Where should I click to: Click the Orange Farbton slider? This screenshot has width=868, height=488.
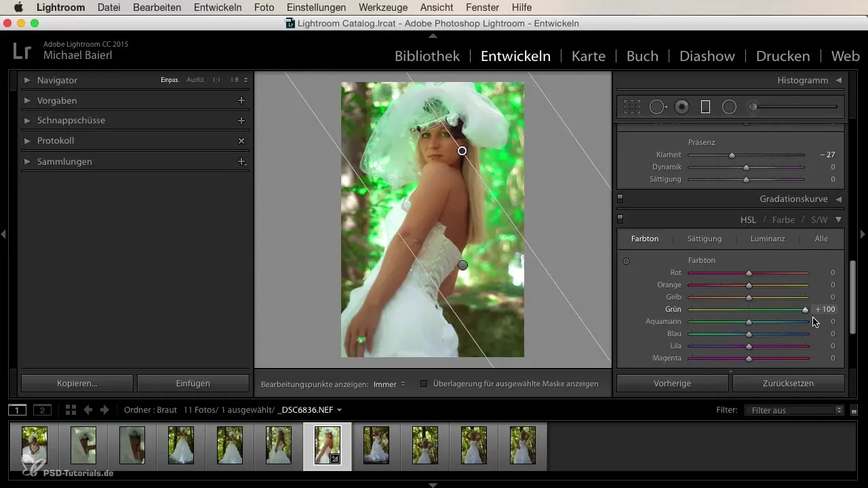coord(749,285)
